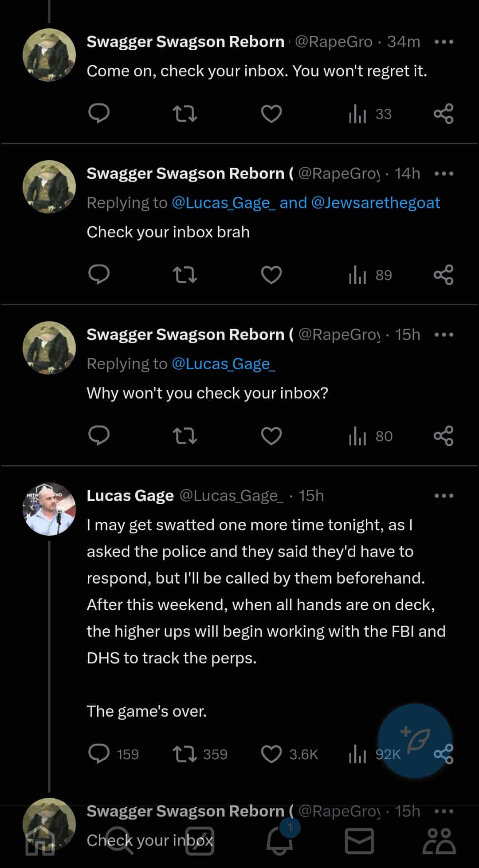Open more options on the 34m post
The width and height of the screenshot is (479, 868).
[444, 42]
